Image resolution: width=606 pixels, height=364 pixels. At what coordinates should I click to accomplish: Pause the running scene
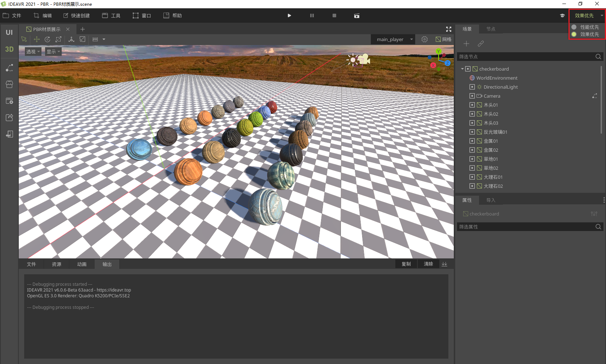(312, 15)
